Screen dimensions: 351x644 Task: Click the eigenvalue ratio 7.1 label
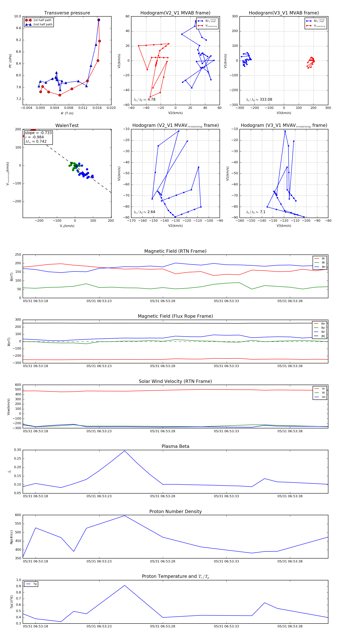pyautogui.click(x=256, y=212)
